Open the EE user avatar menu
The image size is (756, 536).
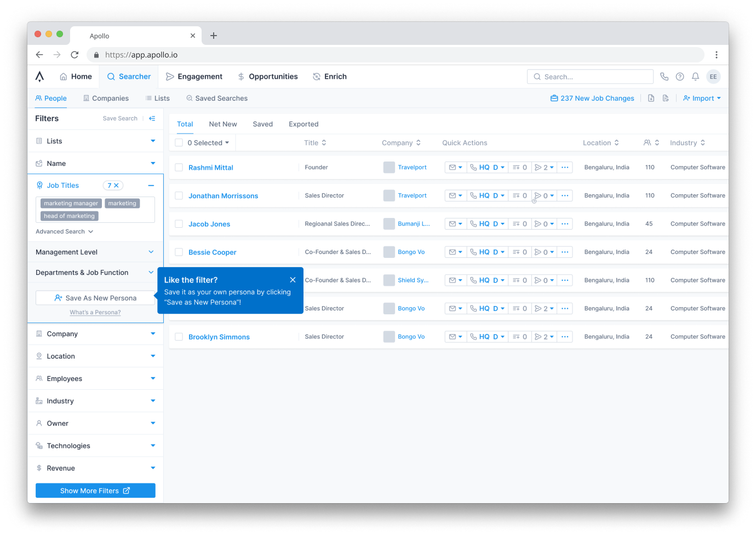click(713, 77)
